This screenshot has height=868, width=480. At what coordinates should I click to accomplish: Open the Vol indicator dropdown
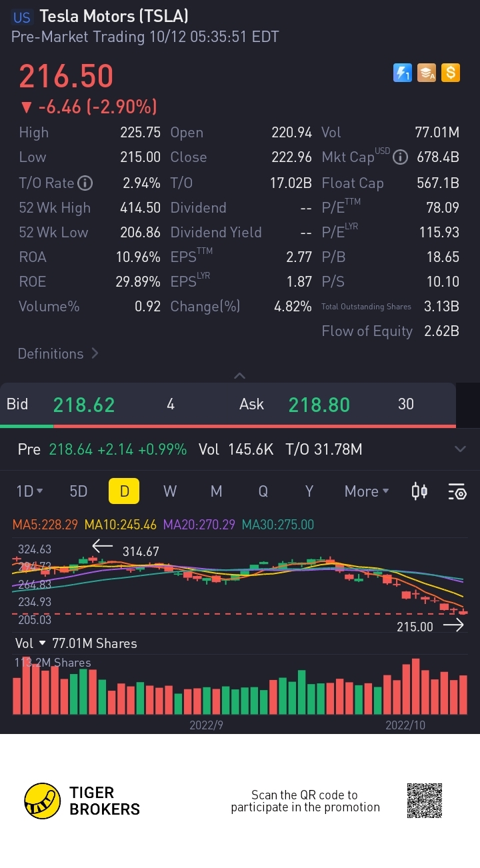(31, 643)
